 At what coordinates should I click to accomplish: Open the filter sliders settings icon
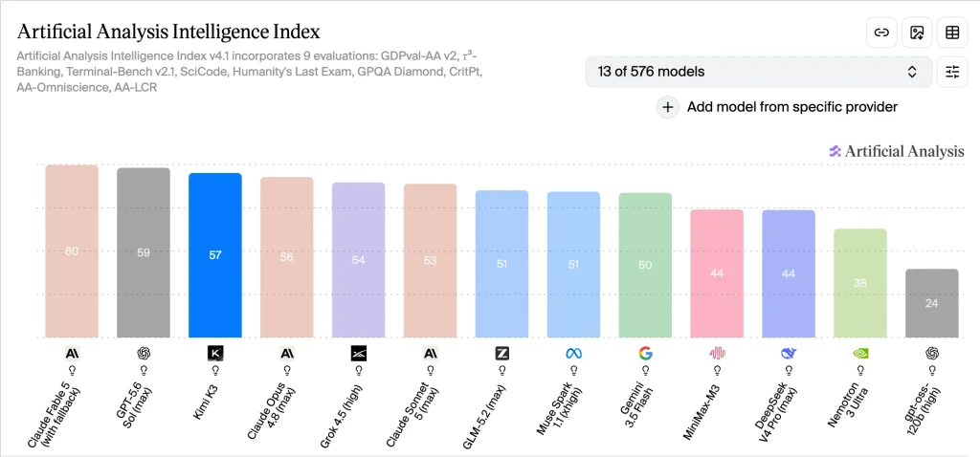(952, 72)
